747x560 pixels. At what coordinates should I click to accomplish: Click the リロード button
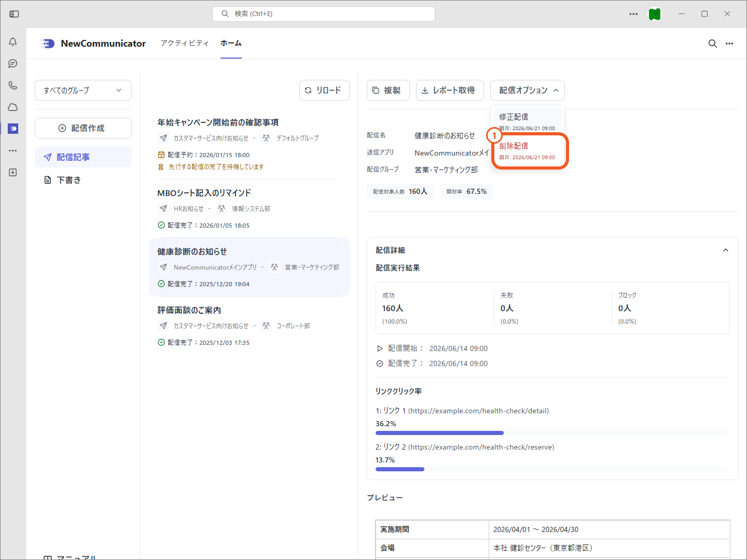tap(324, 90)
